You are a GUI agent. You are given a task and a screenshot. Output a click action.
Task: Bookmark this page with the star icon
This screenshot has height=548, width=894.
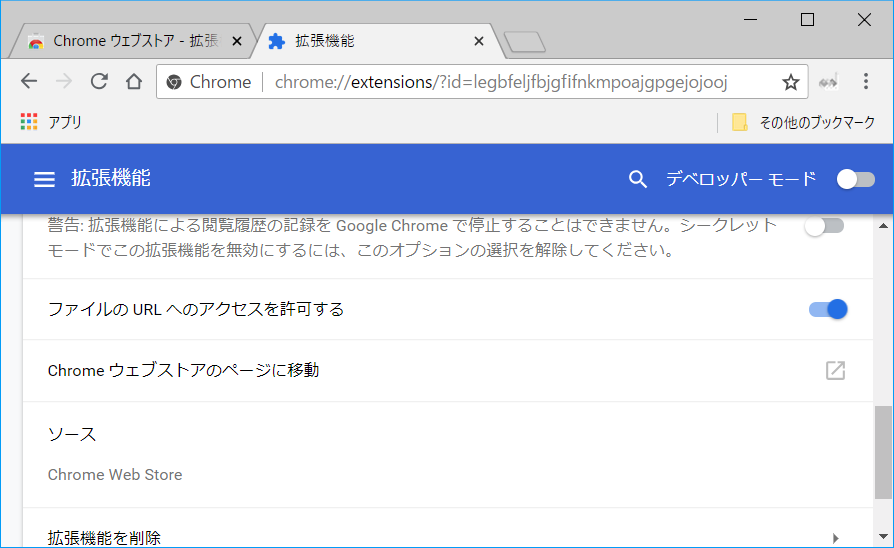(790, 82)
